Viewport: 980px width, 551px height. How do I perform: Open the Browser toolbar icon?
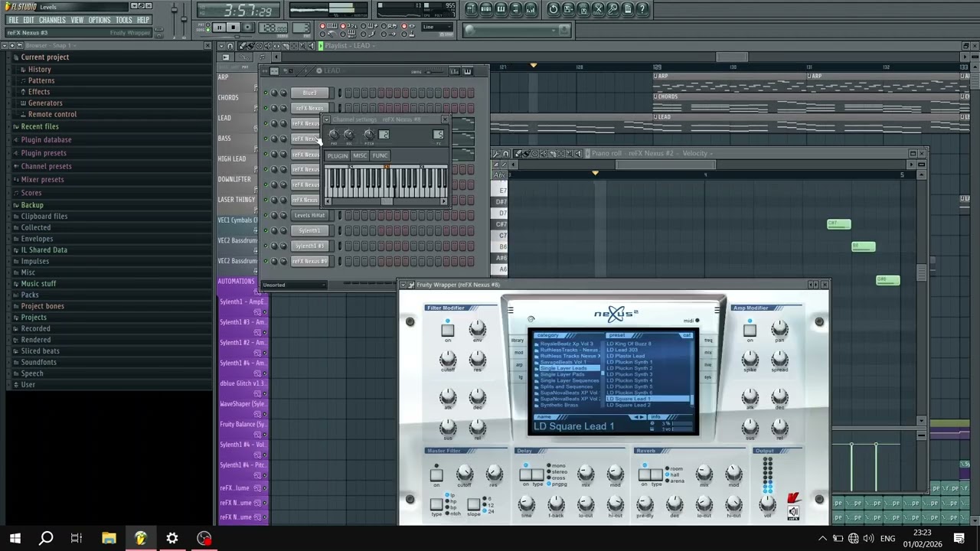[516, 9]
